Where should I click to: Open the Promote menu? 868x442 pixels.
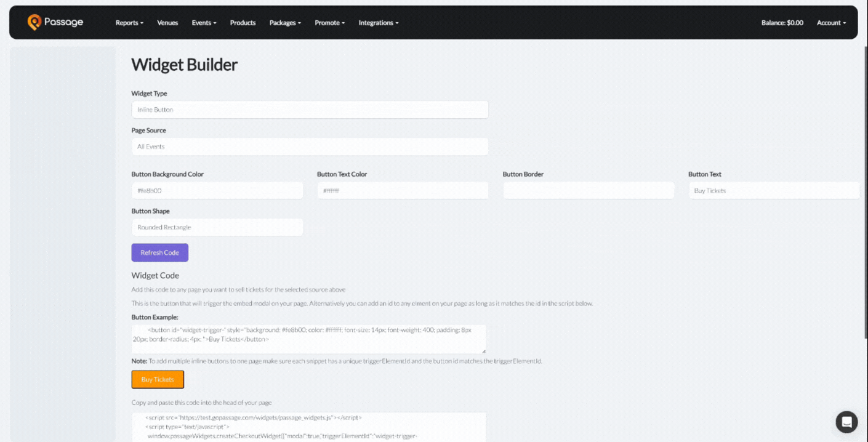pos(329,23)
